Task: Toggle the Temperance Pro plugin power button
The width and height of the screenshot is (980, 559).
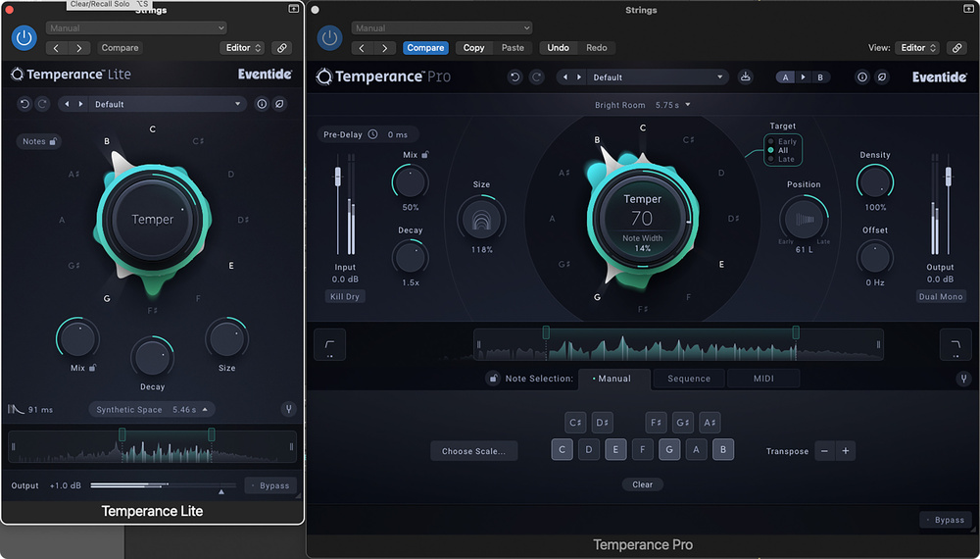Action: point(329,37)
